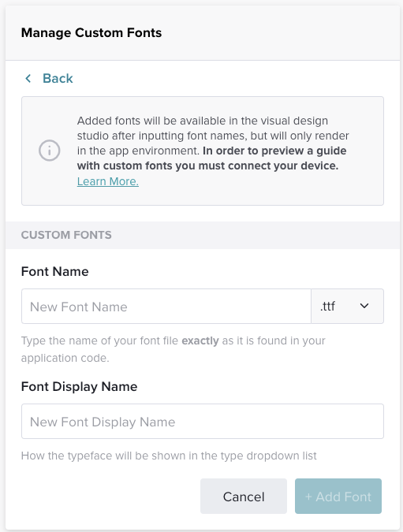The image size is (403, 532).
Task: Click the Manage Custom Fonts header title
Action: pos(91,32)
